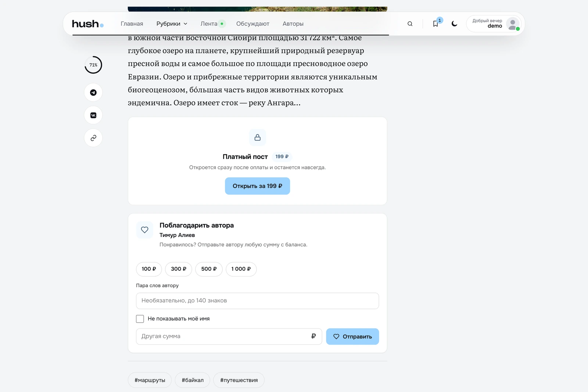Screen dimensions: 588x392
Task: Click the Платный пост heading
Action: tap(245, 157)
